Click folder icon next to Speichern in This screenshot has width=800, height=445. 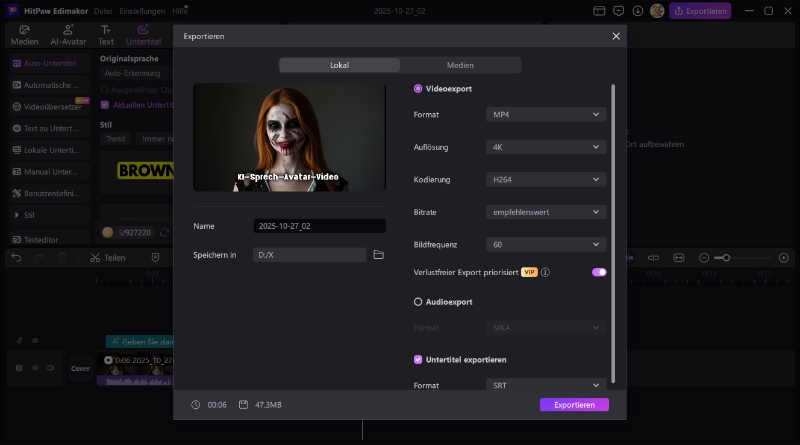pyautogui.click(x=379, y=255)
